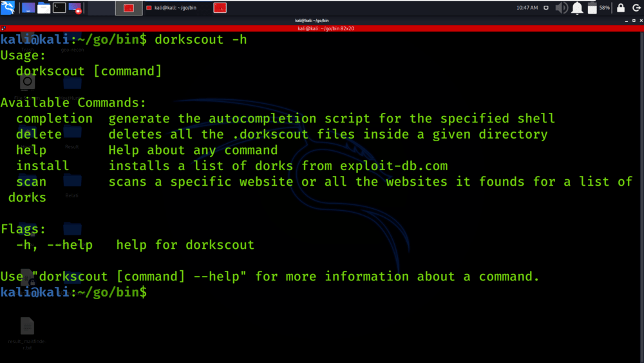This screenshot has height=363, width=644.
Task: Click "help for dorkscout" text
Action: pos(185,245)
